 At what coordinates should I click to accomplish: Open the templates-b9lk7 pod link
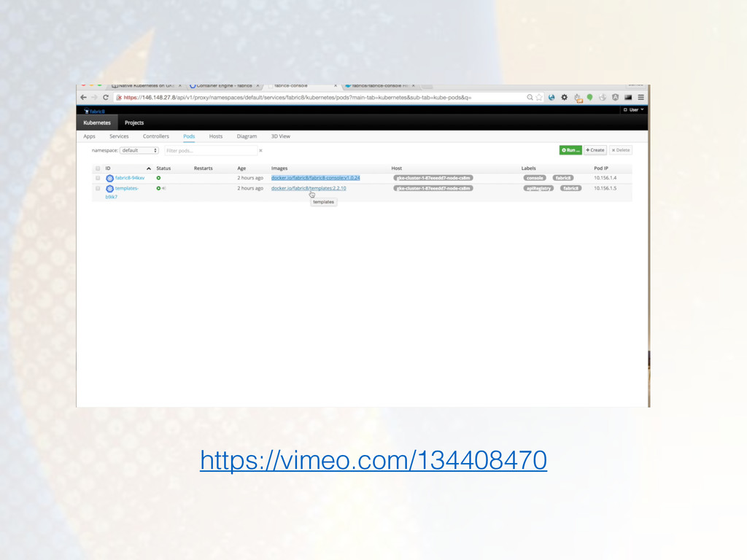click(122, 192)
